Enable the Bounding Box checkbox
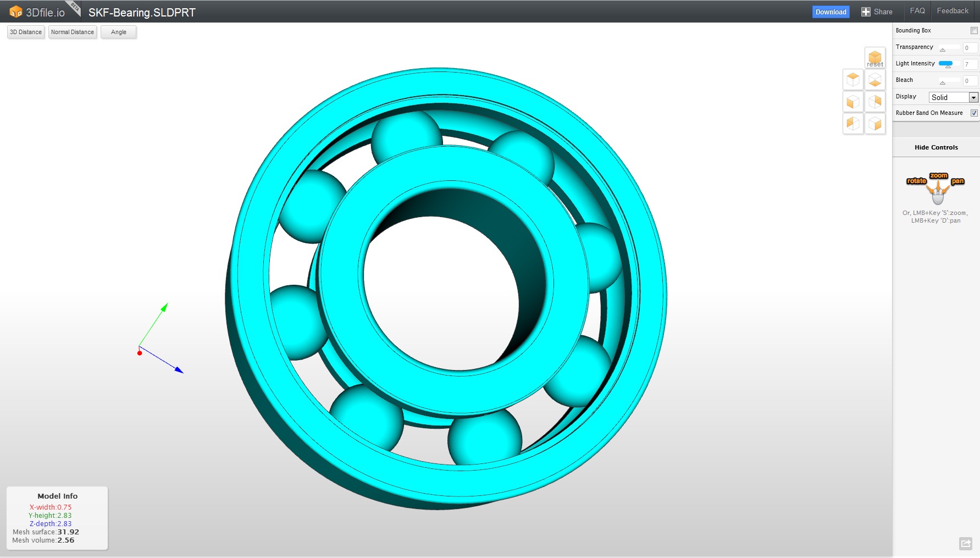This screenshot has width=980, height=558. pos(974,31)
